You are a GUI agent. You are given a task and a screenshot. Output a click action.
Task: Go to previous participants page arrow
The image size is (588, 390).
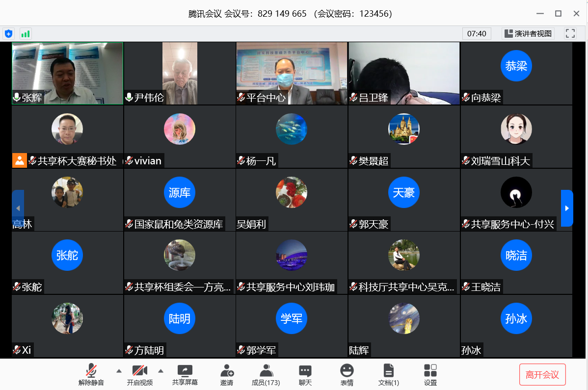18,208
